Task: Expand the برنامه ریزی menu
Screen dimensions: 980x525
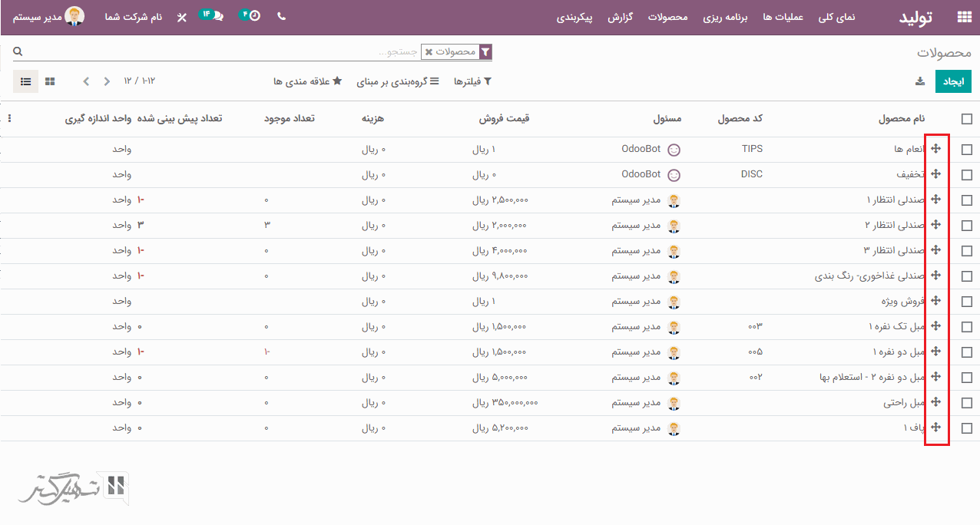Action: pyautogui.click(x=724, y=17)
